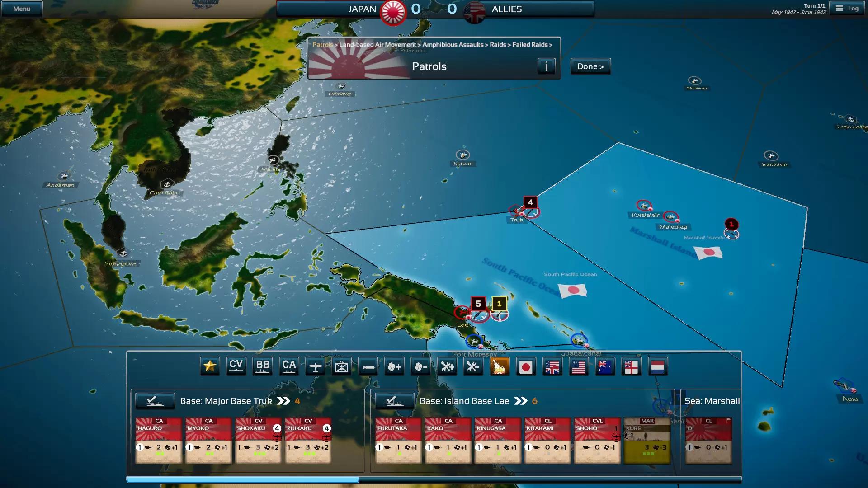Screen dimensions: 868x488
Task: Open the Log dropdown menu
Action: point(847,9)
